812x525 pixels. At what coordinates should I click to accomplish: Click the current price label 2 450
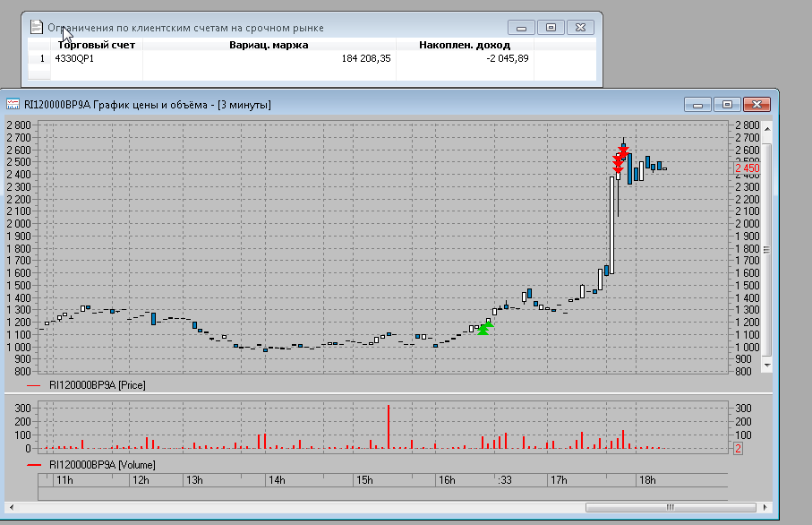click(747, 168)
